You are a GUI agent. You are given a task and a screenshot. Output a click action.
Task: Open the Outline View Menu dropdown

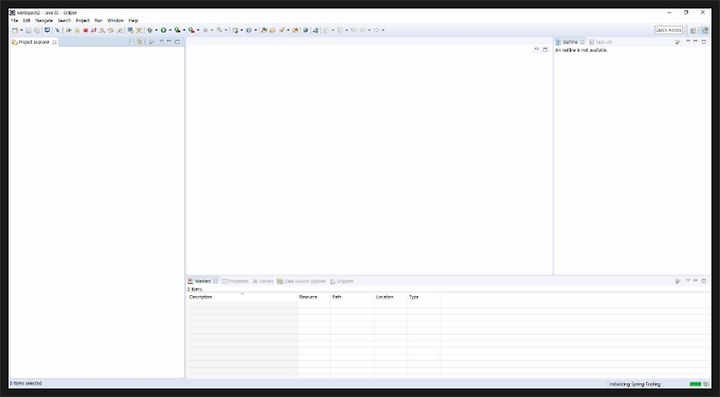688,42
